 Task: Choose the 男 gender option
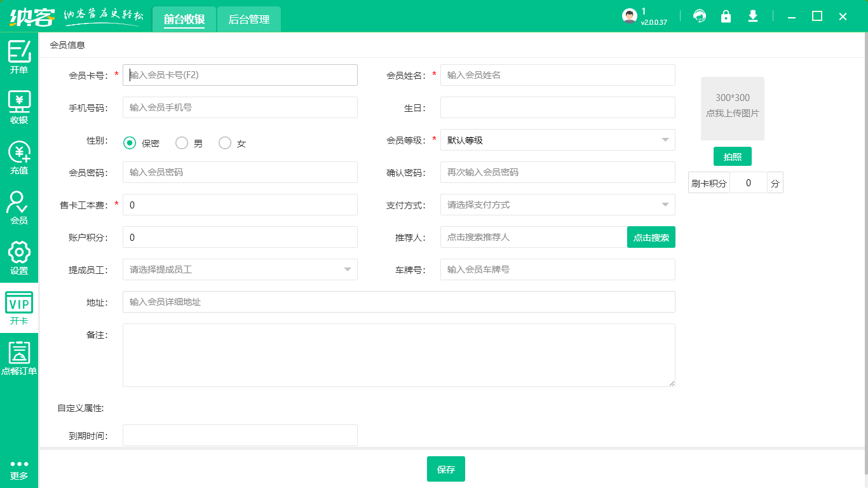pyautogui.click(x=181, y=143)
